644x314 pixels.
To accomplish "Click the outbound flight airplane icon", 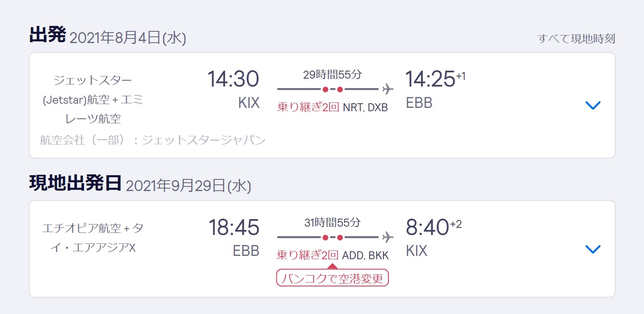I will click(x=388, y=89).
